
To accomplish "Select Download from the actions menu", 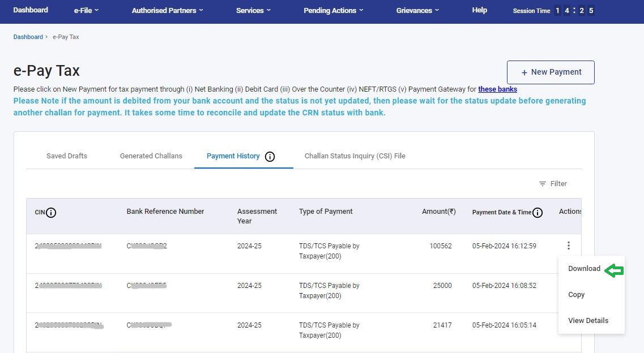I will (x=584, y=269).
